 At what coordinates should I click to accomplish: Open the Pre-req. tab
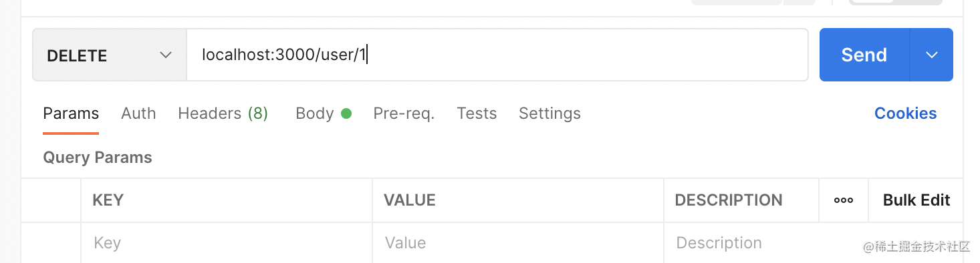click(404, 113)
